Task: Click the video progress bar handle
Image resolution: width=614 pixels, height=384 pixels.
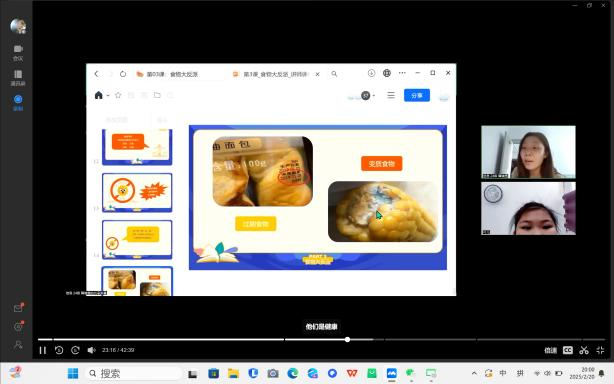Action: [347, 339]
